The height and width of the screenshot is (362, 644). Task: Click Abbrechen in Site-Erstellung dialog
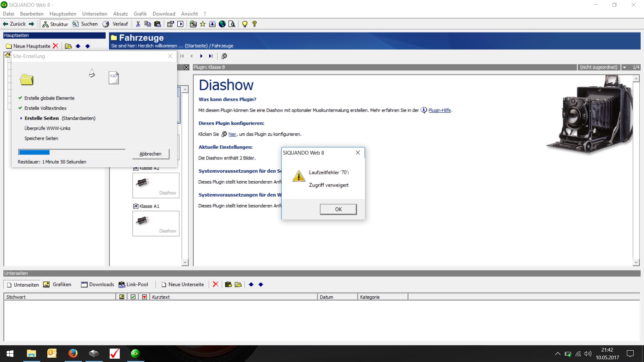click(150, 154)
